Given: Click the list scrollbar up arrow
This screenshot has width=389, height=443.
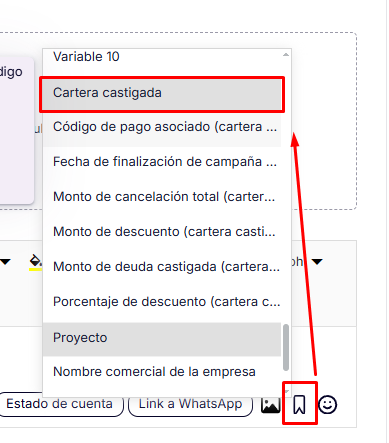Looking at the screenshot, I should [286, 55].
